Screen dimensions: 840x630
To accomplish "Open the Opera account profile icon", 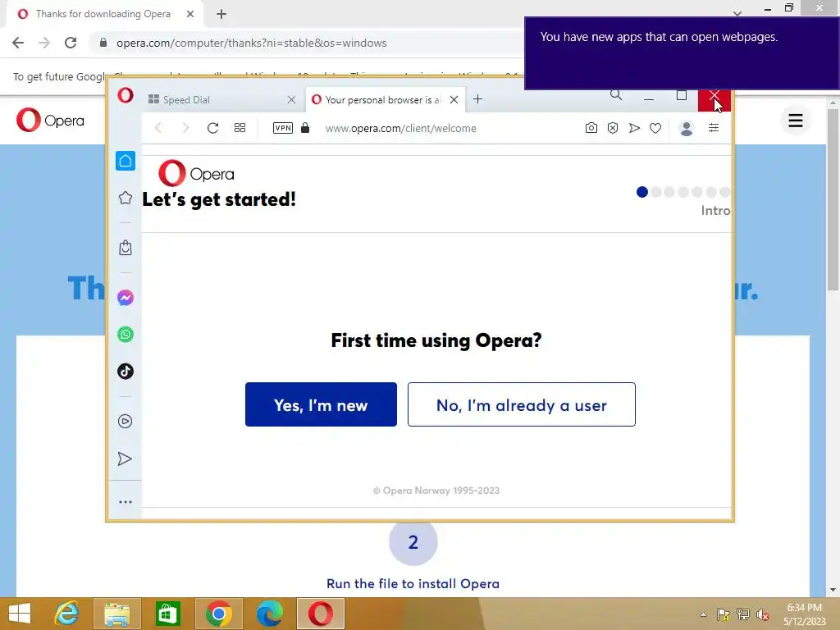I will 687,128.
